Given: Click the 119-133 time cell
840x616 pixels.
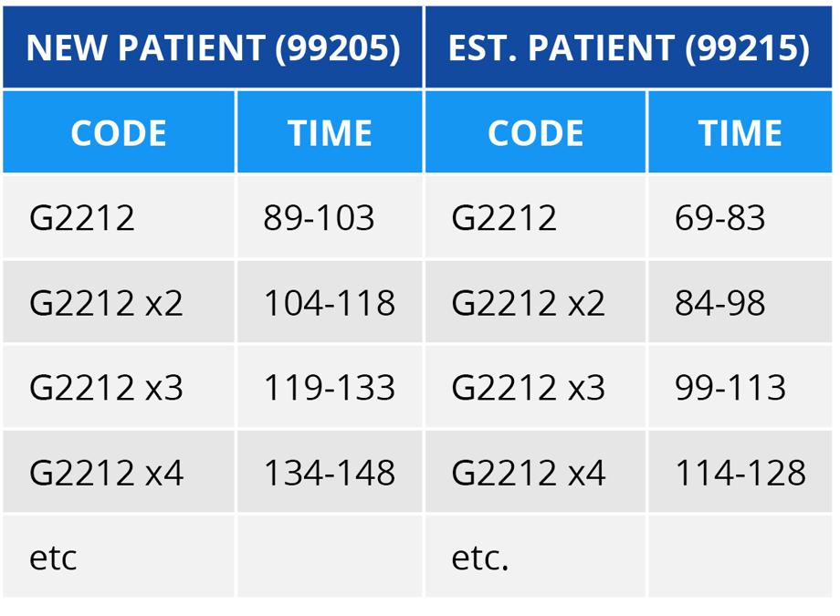Looking at the screenshot, I should (330, 387).
